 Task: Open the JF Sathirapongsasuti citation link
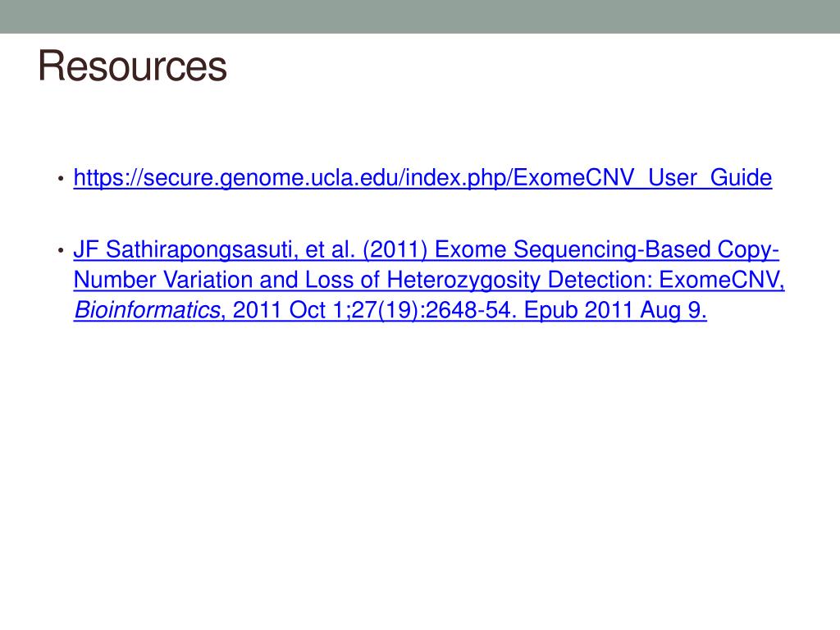coord(428,280)
